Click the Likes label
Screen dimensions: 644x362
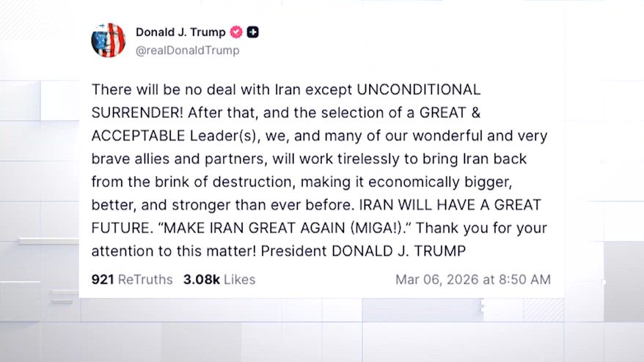coord(240,279)
